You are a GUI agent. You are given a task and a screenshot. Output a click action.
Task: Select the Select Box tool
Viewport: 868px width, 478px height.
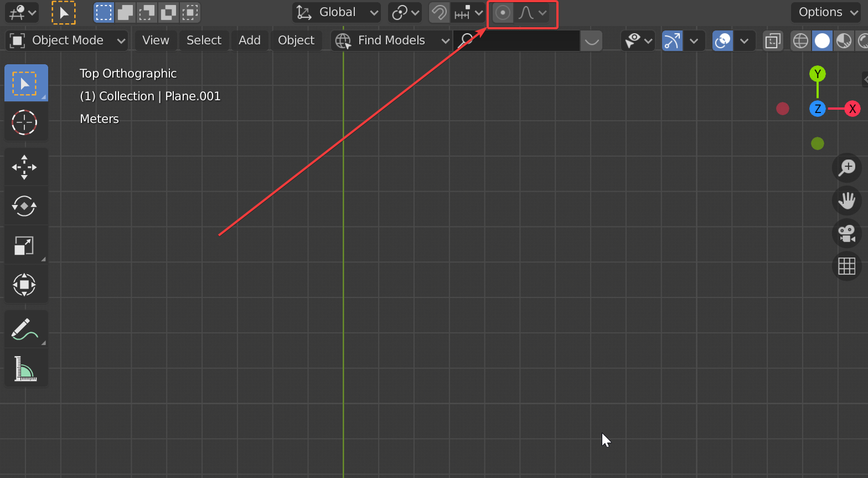(x=26, y=83)
